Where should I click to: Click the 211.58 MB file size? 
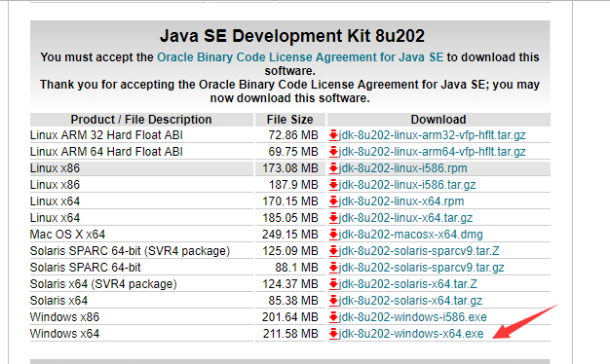tap(290, 334)
